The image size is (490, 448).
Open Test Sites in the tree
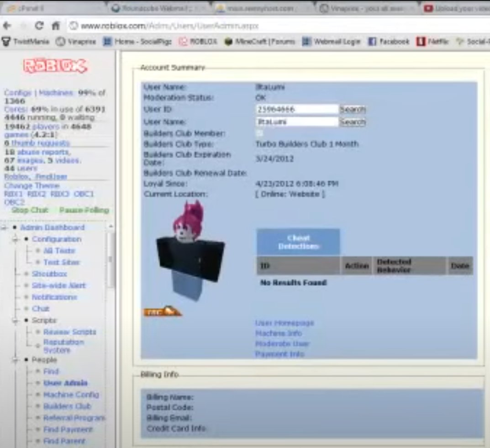coord(62,262)
